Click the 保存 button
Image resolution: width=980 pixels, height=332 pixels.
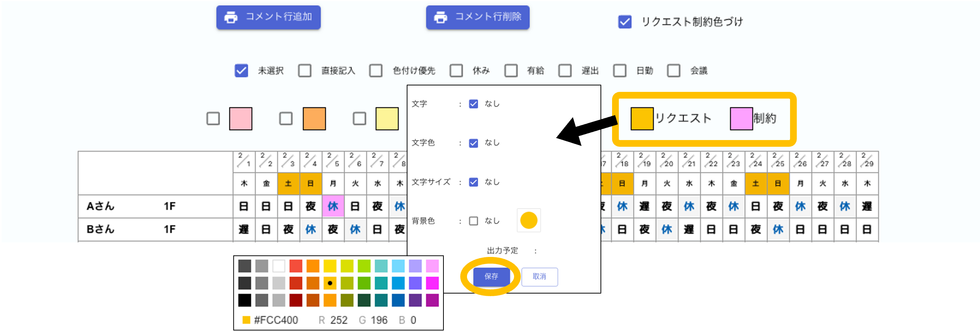(x=491, y=276)
